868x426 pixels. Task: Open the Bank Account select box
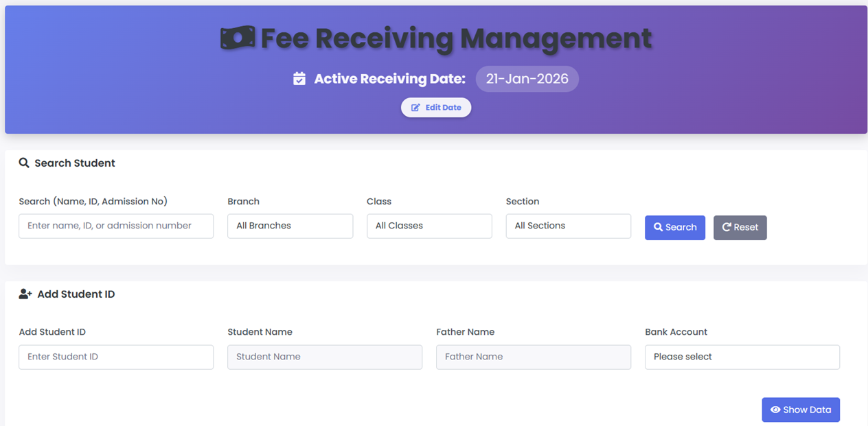coord(742,357)
